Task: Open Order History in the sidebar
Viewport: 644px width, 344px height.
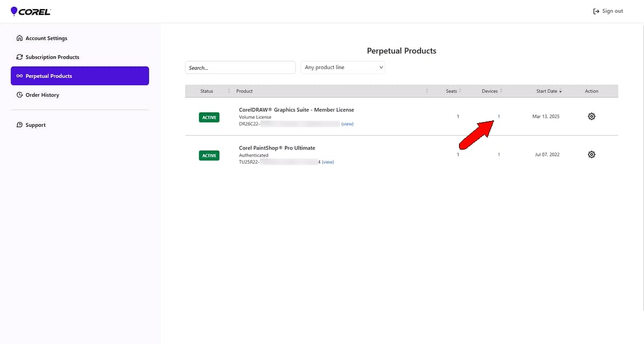Action: [x=37, y=95]
